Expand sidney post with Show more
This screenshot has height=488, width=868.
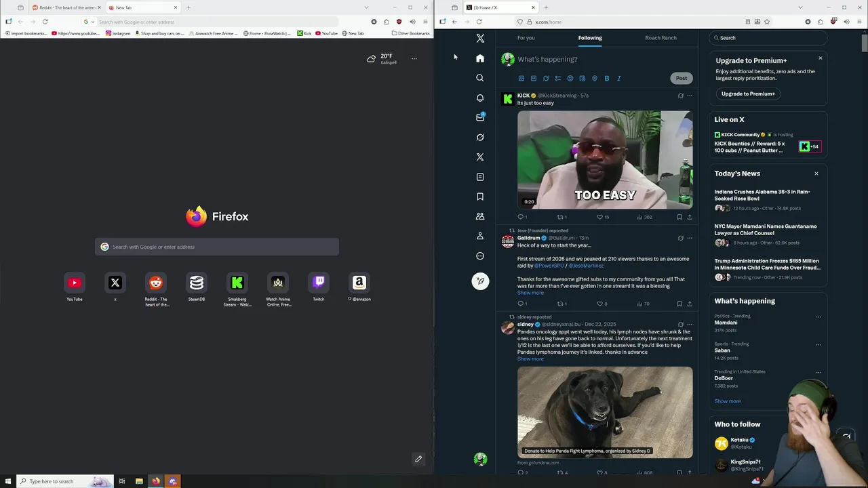coord(530,359)
